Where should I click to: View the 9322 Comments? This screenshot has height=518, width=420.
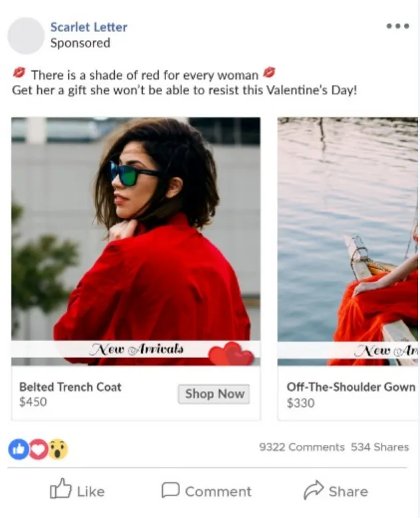(x=302, y=447)
